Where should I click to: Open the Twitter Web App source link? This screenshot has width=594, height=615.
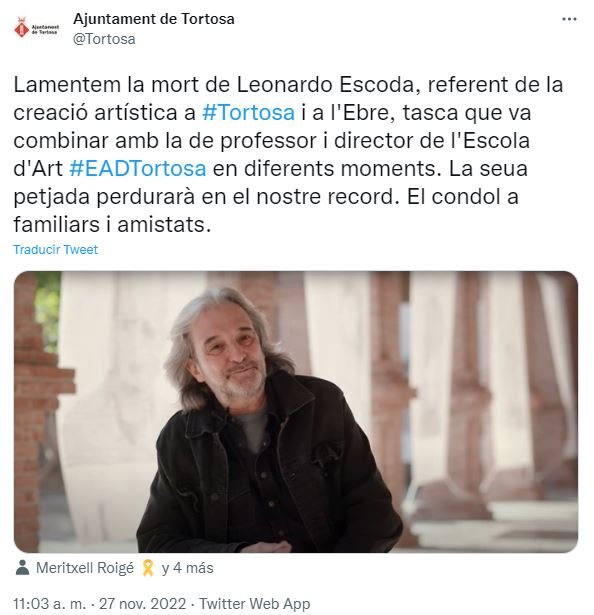(255, 604)
